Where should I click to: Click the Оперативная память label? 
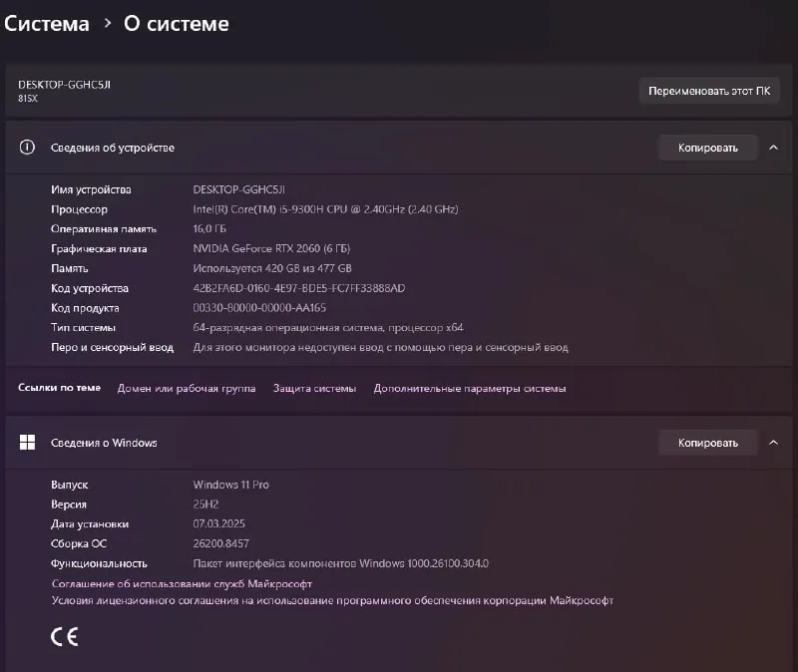point(104,229)
